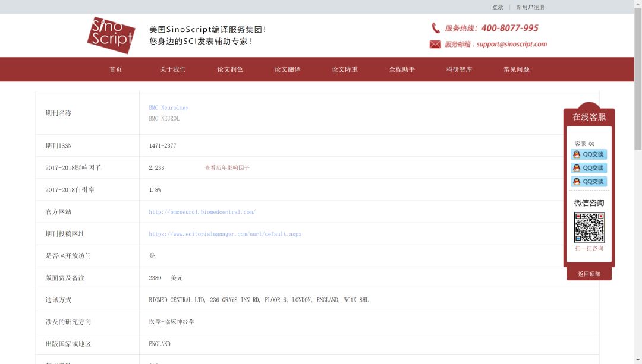Click the 在线客服 header banner
The width and height of the screenshot is (642, 364).
click(x=589, y=117)
